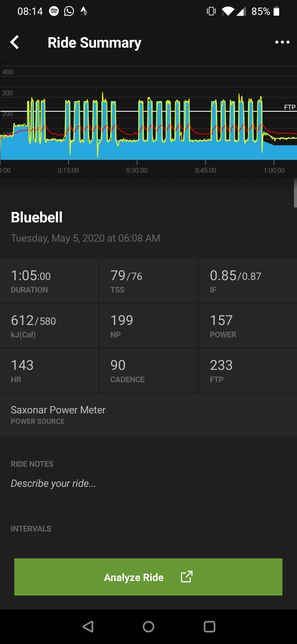Click the 0:30:00 mark on chart timeline

click(x=137, y=170)
